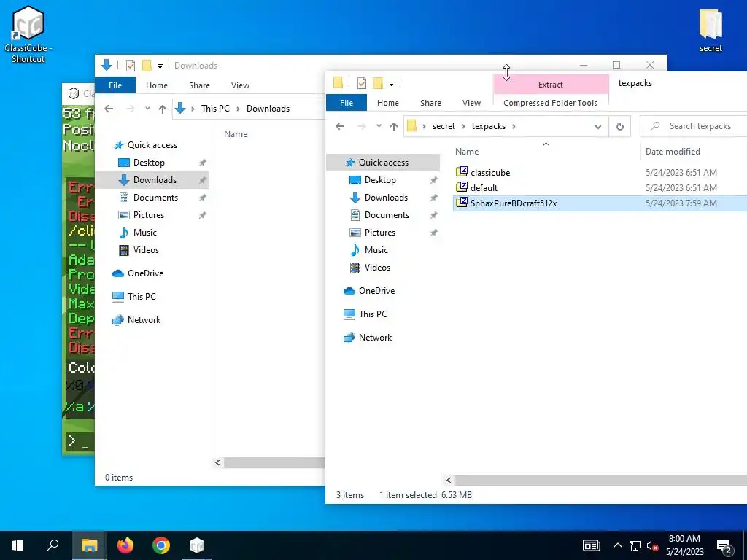Viewport: 747px width, 560px height.
Task: Select the secret folder on the desktop
Action: tap(711, 31)
